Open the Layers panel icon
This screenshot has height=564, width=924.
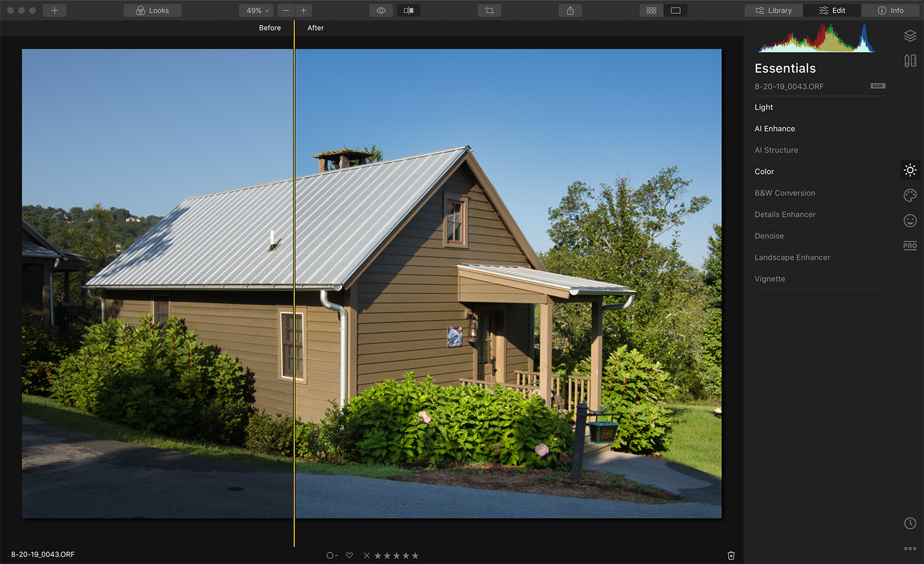(x=910, y=36)
